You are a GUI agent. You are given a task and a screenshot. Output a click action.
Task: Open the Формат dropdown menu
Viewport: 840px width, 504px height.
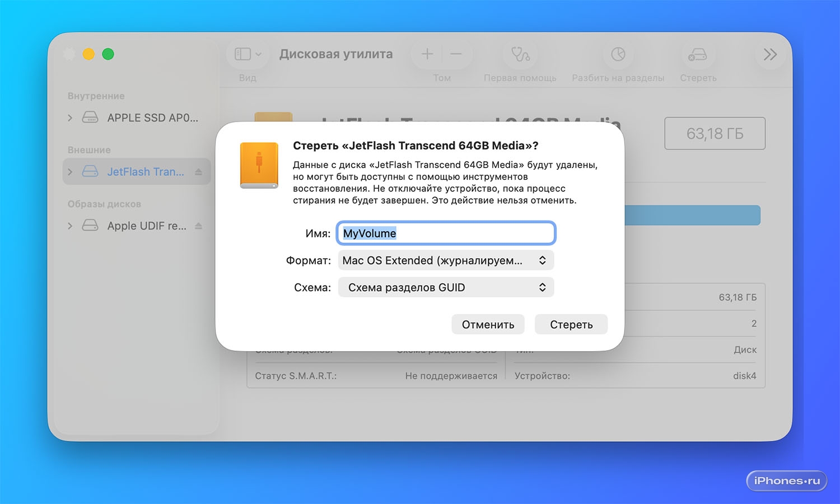pyautogui.click(x=446, y=260)
